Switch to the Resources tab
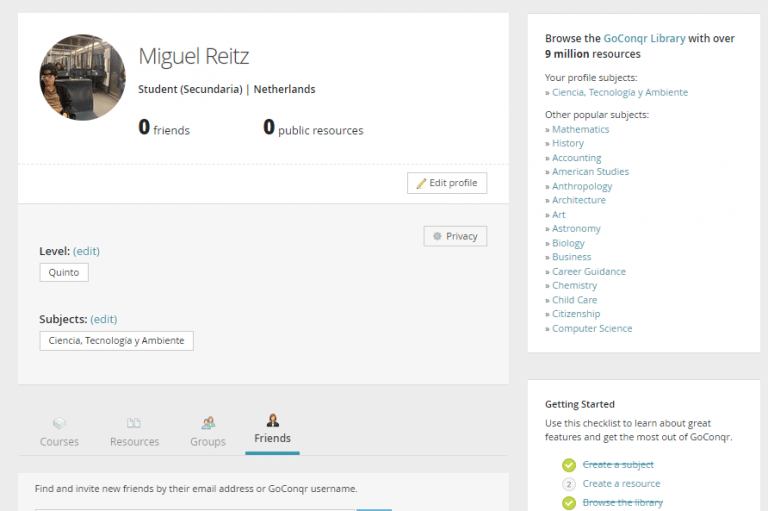 coord(134,441)
